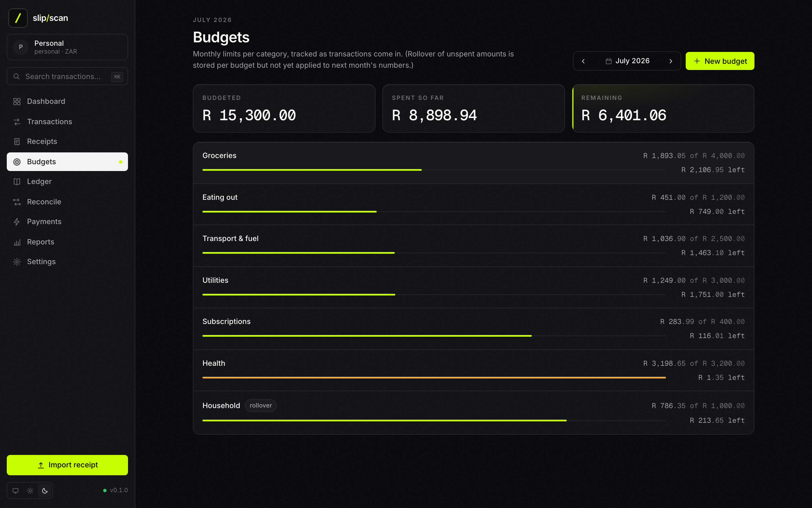Open Ledger in the sidebar
This screenshot has width=812, height=508.
point(67,182)
